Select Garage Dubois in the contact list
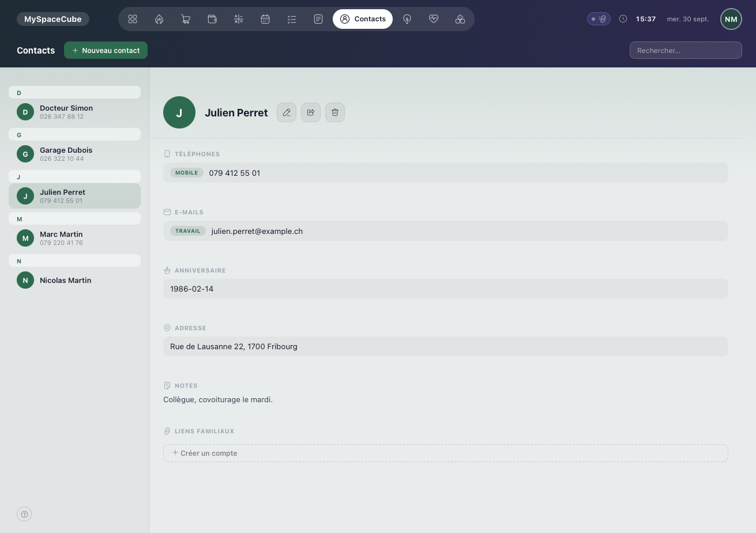 pos(74,154)
